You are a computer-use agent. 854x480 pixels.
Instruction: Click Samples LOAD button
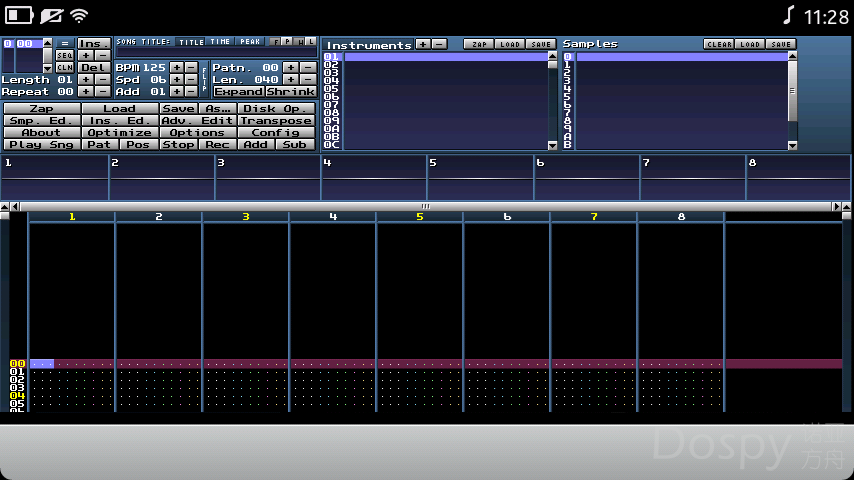click(749, 44)
